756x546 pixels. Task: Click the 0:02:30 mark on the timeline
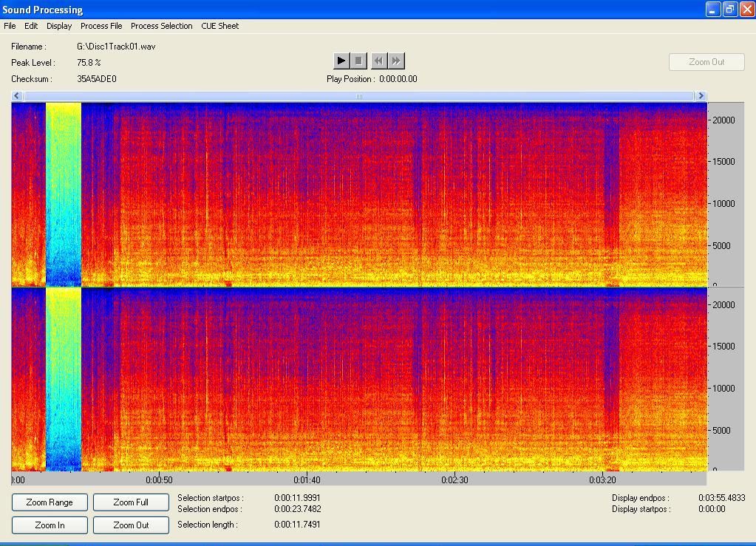tap(454, 480)
